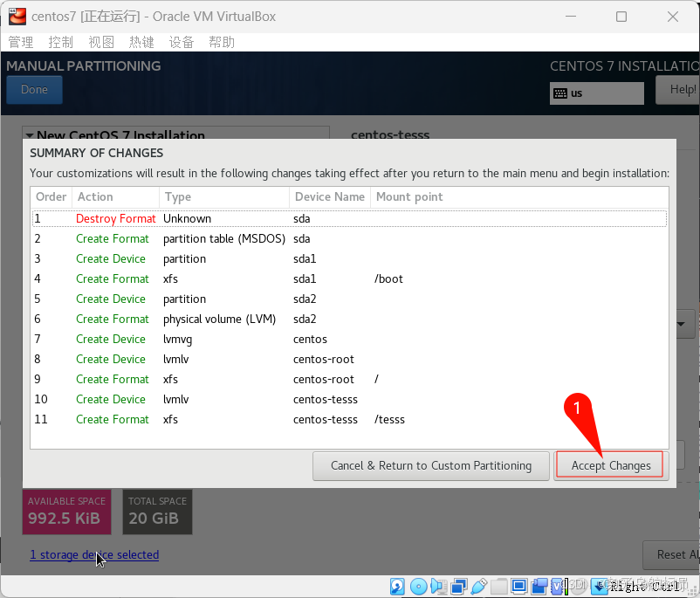Click the optical disk icon in VirtualBox status bar
The height and width of the screenshot is (598, 700).
pos(419,587)
